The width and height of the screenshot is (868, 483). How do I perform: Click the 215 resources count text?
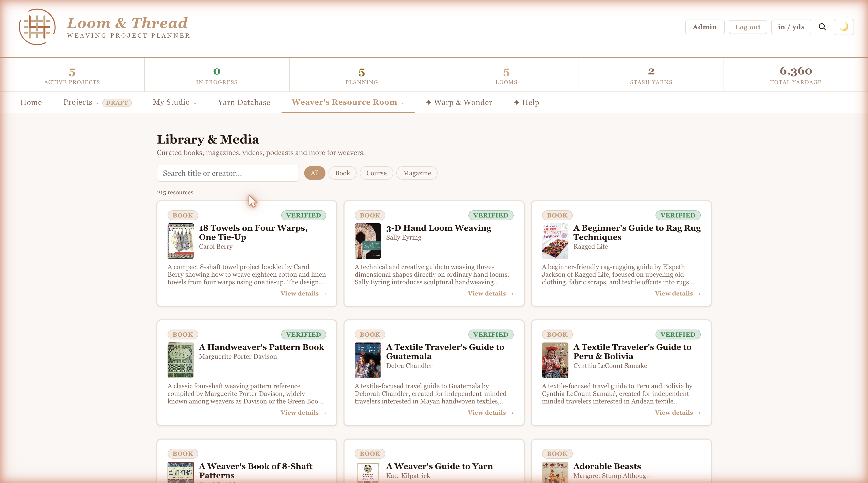tap(175, 193)
